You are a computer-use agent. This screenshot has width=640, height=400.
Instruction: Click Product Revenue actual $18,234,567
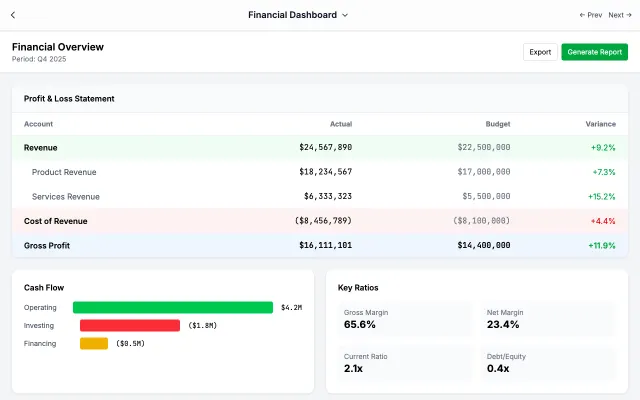coord(325,172)
